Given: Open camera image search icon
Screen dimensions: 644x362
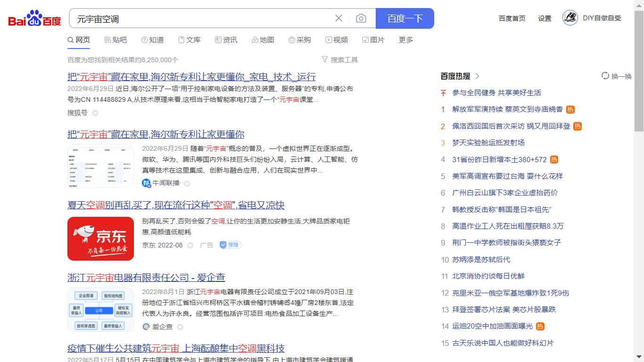Looking at the screenshot, I should click(x=361, y=18).
